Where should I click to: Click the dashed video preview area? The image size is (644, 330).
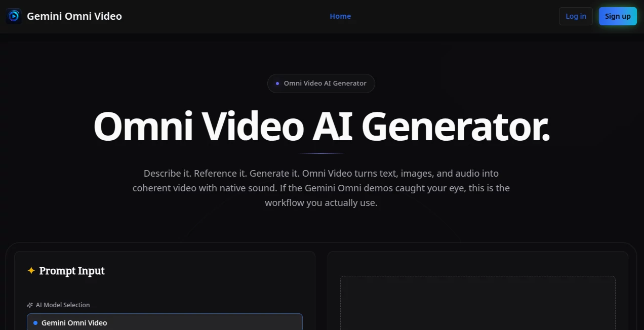pos(477,303)
